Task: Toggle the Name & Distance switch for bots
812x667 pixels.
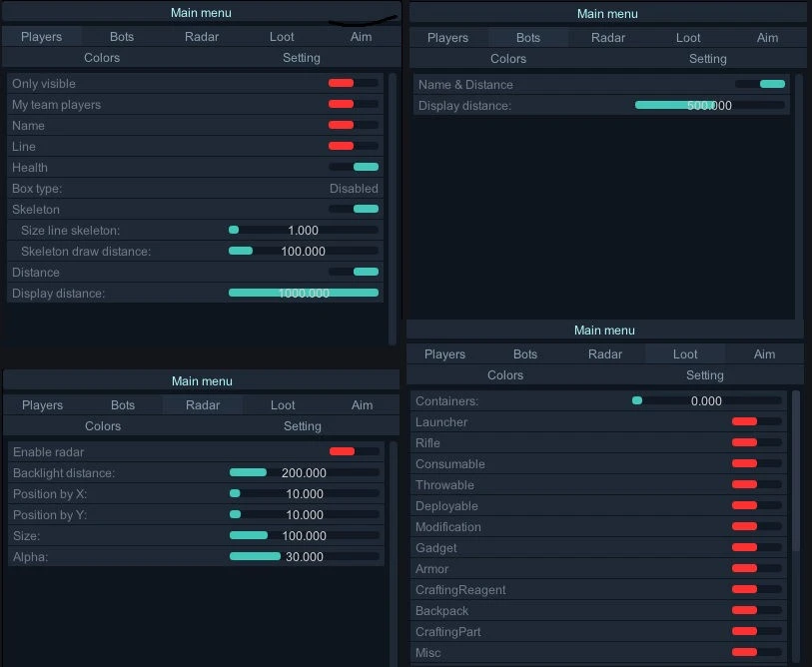Action: point(759,84)
